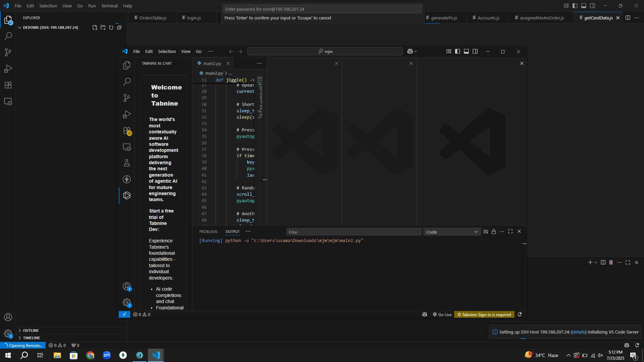Click Go Live in inner status bar
The height and width of the screenshot is (362, 644).
pyautogui.click(x=442, y=314)
